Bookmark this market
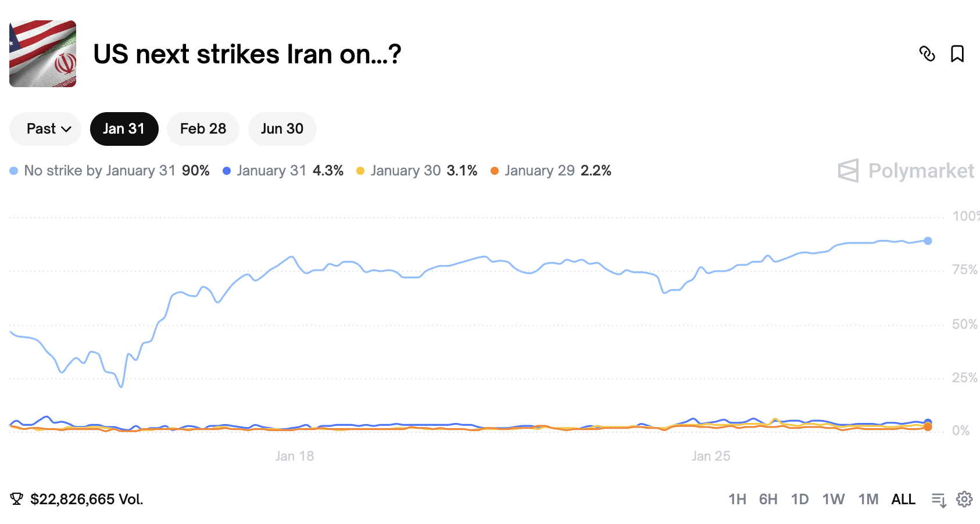The height and width of the screenshot is (524, 980). [957, 54]
